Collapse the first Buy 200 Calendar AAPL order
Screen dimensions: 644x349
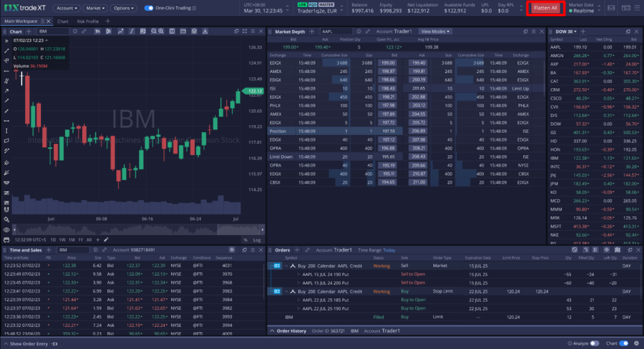pos(286,265)
